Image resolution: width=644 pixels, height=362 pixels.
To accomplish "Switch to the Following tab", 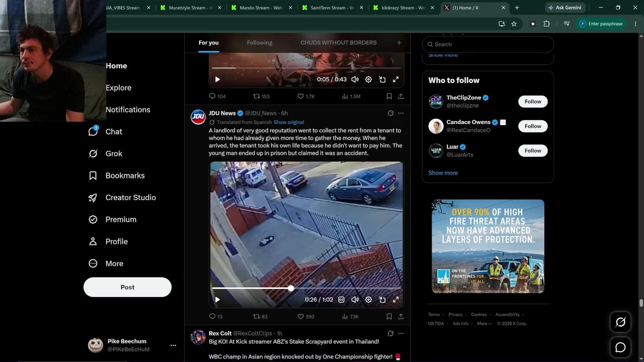I will [x=260, y=43].
